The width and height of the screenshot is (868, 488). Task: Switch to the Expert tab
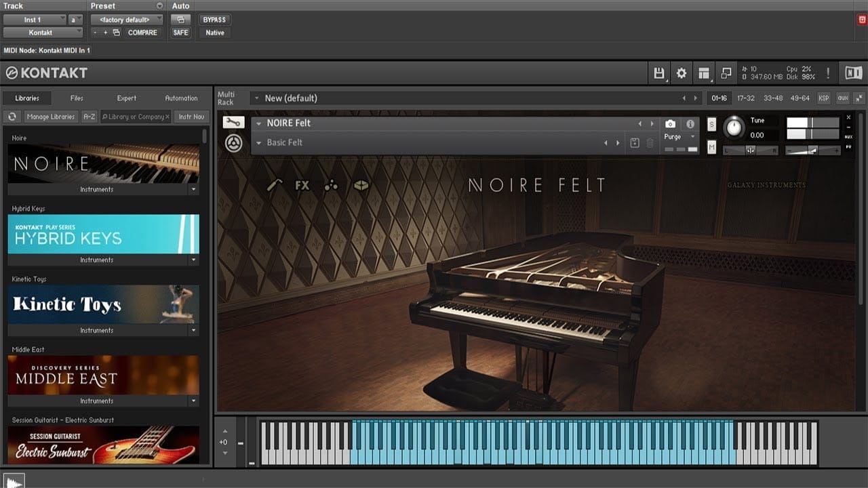coord(127,98)
